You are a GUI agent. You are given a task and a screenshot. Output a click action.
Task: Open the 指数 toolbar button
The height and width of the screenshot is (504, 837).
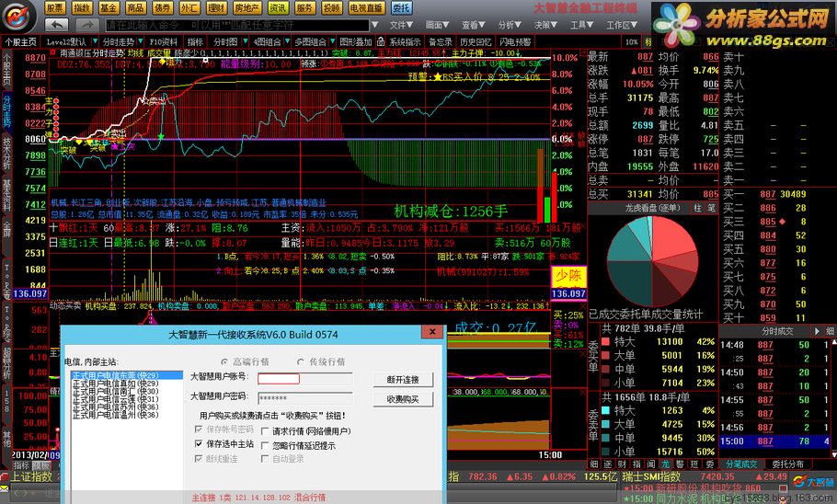(x=82, y=8)
